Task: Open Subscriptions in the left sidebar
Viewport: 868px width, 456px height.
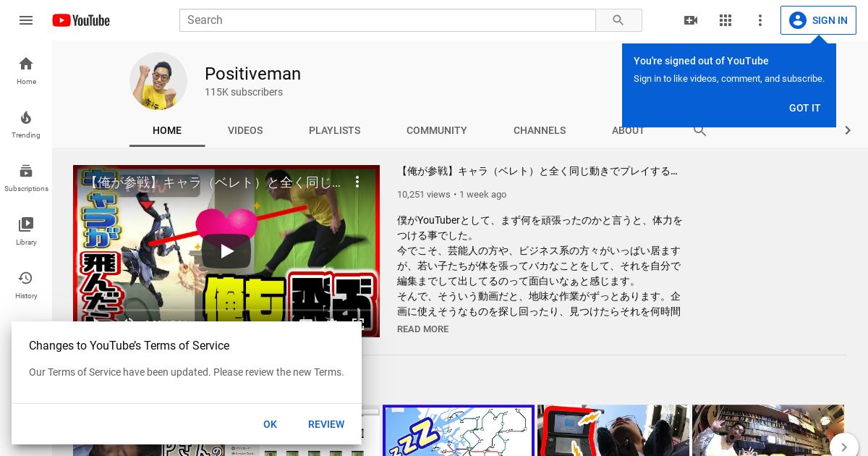Action: (x=26, y=178)
